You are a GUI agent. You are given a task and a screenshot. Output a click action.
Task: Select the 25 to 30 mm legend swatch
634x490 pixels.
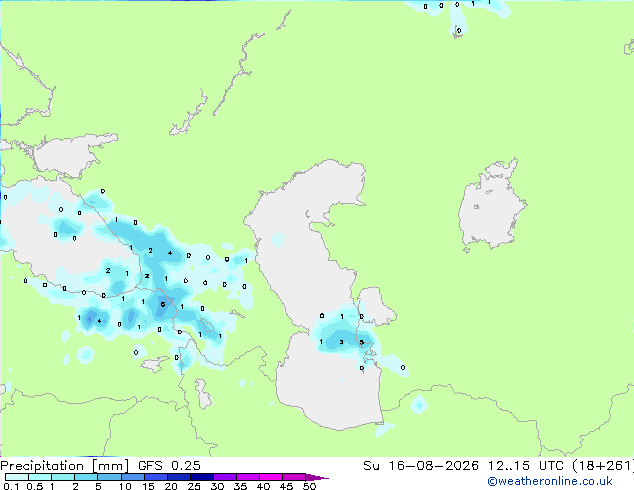point(201,477)
